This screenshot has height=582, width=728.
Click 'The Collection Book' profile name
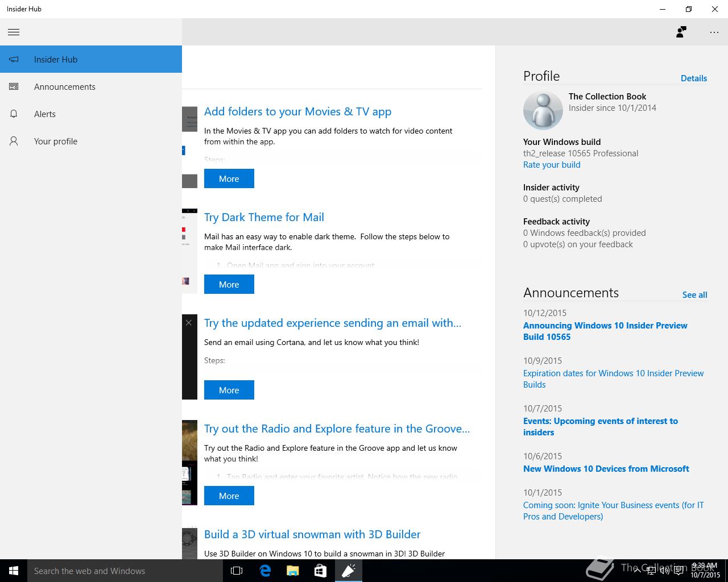pyautogui.click(x=607, y=97)
